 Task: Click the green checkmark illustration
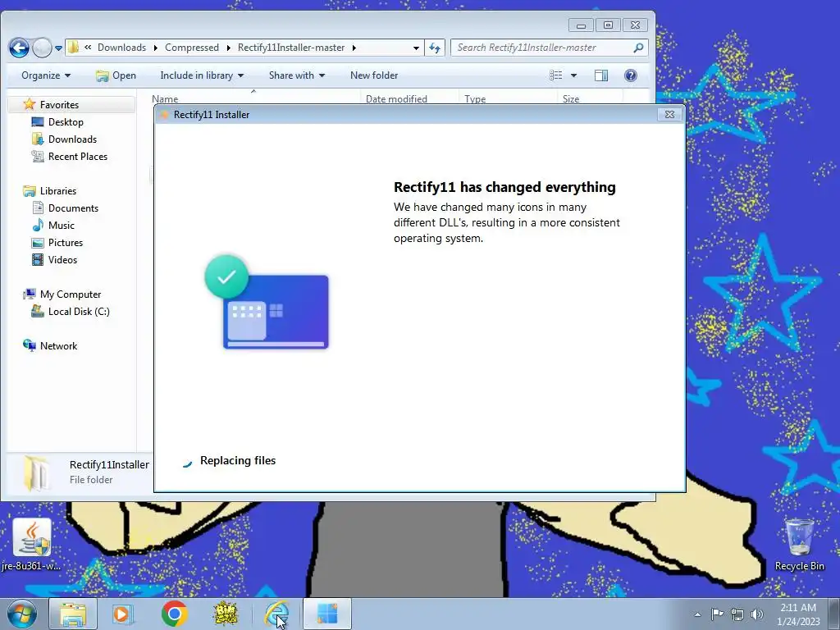point(226,276)
